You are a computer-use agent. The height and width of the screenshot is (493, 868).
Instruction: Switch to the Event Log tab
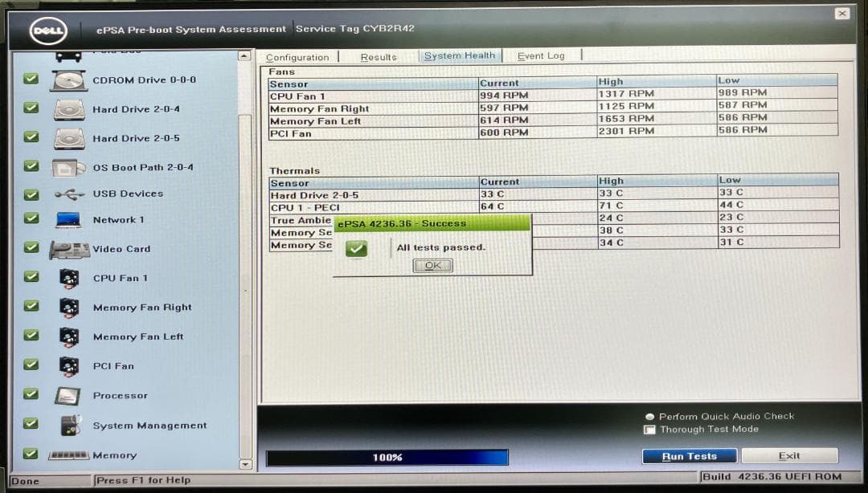pyautogui.click(x=542, y=56)
